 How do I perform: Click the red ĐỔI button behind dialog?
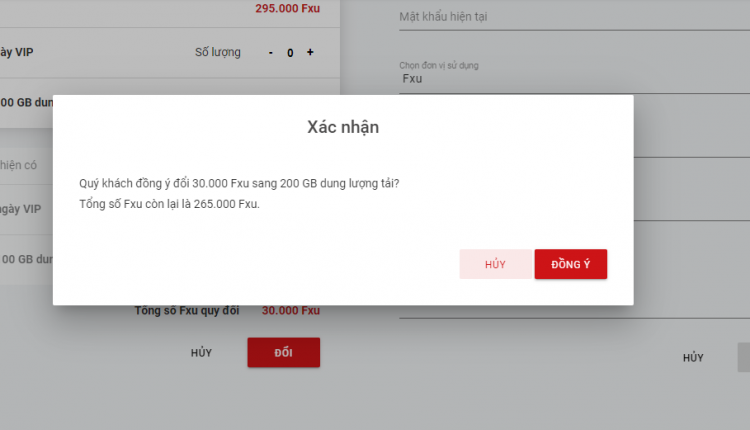284,353
